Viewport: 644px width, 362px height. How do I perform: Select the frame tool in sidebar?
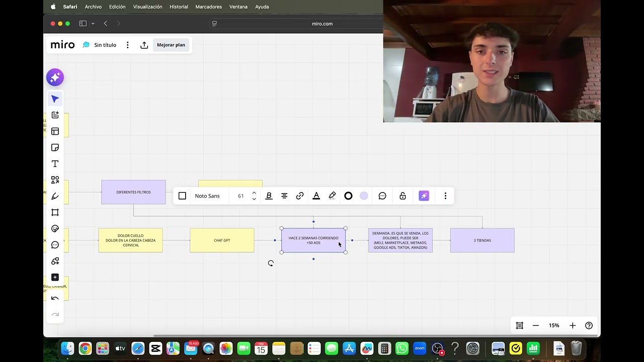coord(55,212)
